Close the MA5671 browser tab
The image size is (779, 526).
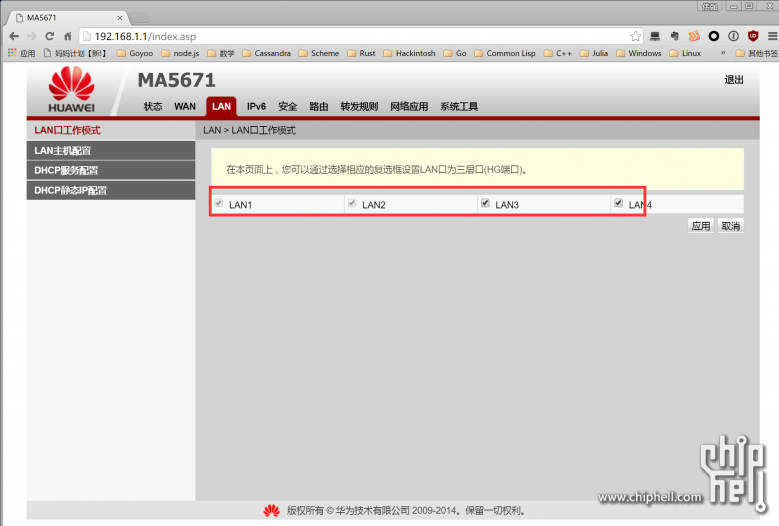(x=120, y=18)
